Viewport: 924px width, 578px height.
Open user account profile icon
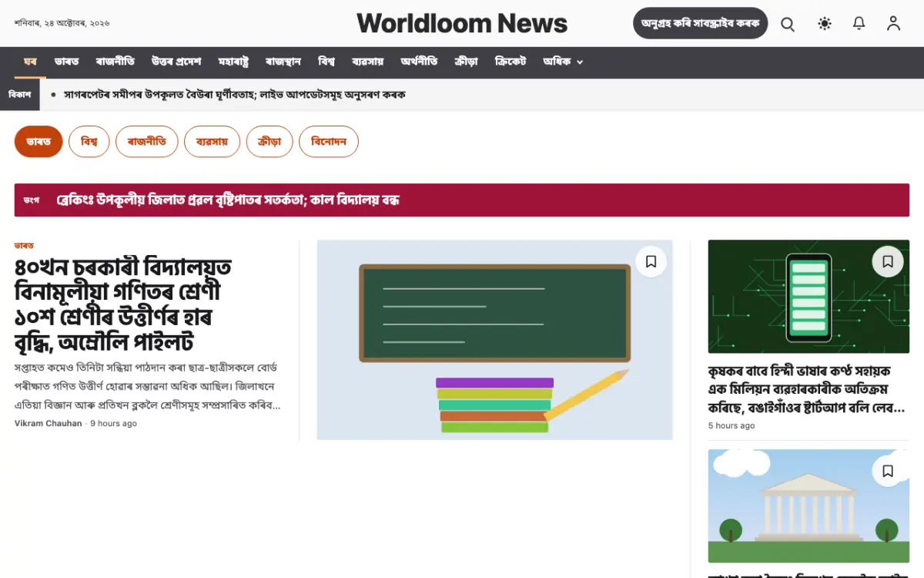893,24
